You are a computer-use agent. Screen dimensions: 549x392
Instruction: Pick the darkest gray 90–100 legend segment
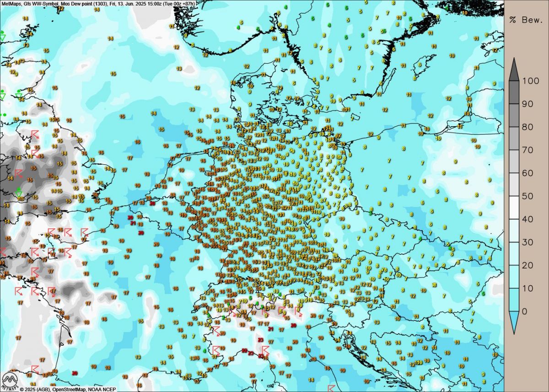pyautogui.click(x=514, y=92)
